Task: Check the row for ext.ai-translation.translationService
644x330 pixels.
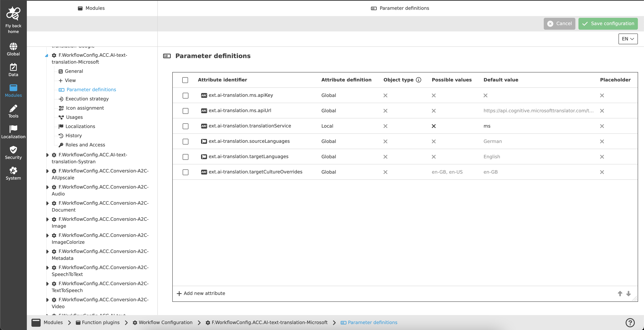Action: pos(185,126)
